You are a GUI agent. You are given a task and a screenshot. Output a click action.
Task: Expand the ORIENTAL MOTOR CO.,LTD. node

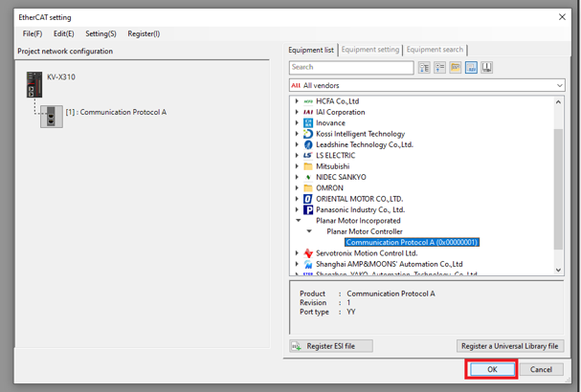297,199
